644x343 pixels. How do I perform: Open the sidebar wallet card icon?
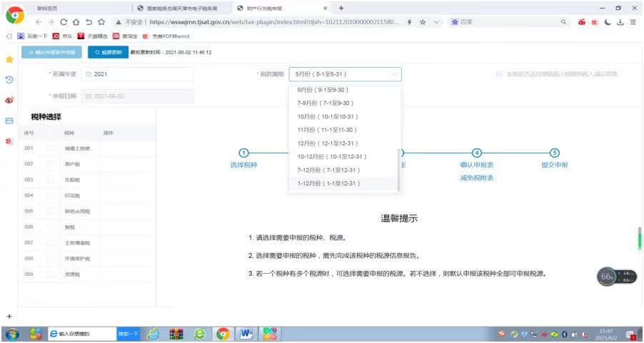[x=9, y=121]
